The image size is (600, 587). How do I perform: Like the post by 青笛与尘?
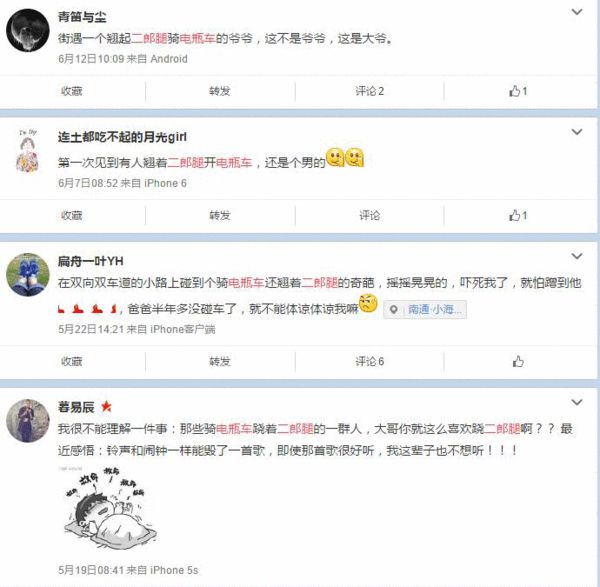coord(518,91)
